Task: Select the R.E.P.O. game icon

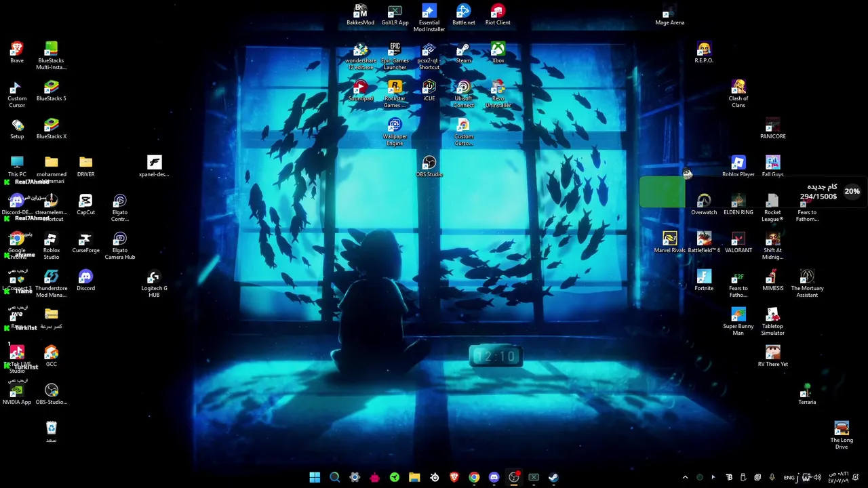Action: click(x=704, y=53)
